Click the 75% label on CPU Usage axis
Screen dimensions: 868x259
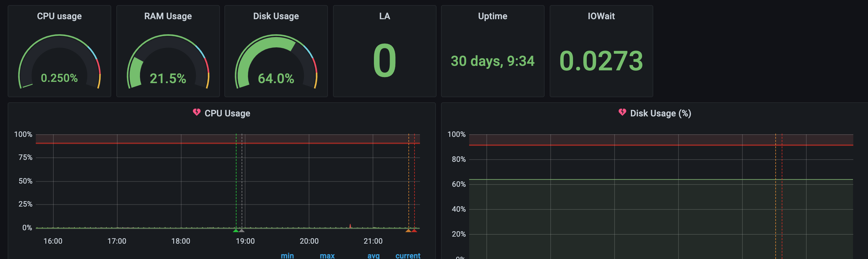pos(25,158)
